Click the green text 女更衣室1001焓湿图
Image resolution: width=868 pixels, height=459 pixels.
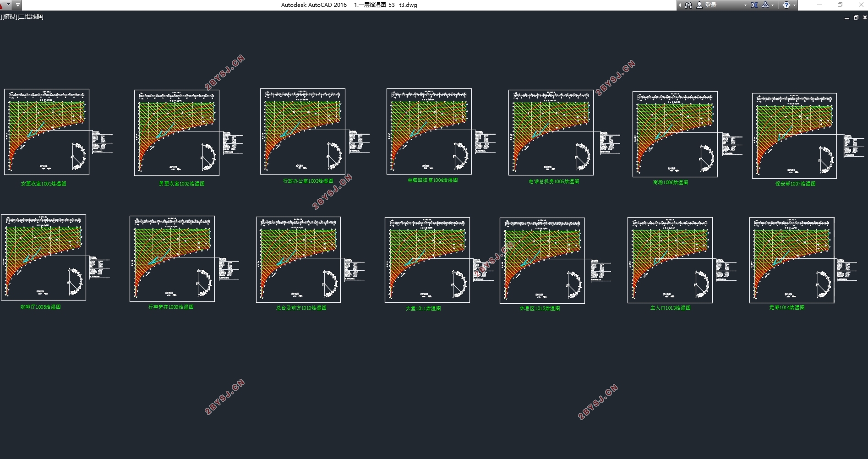(x=44, y=184)
